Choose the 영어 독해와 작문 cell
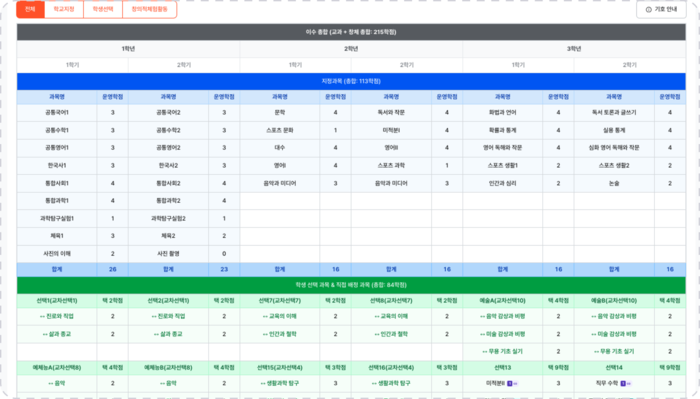The image size is (700, 399). point(503,148)
